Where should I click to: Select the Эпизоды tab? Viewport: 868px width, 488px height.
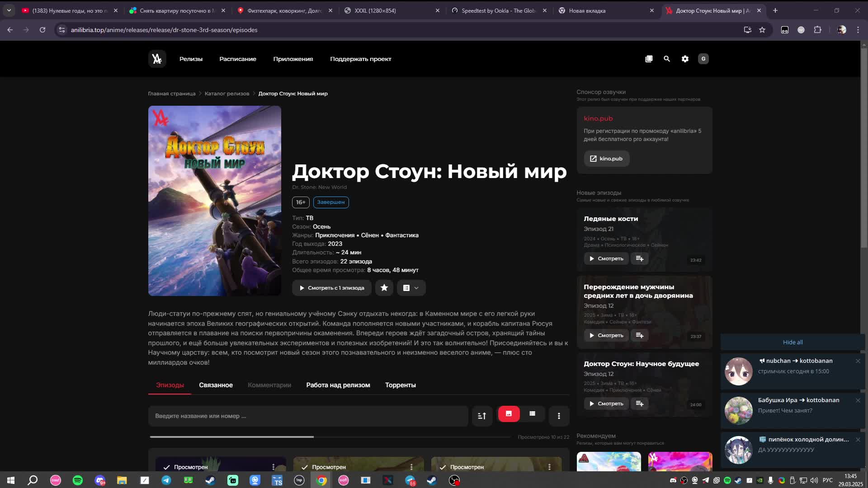(x=170, y=385)
